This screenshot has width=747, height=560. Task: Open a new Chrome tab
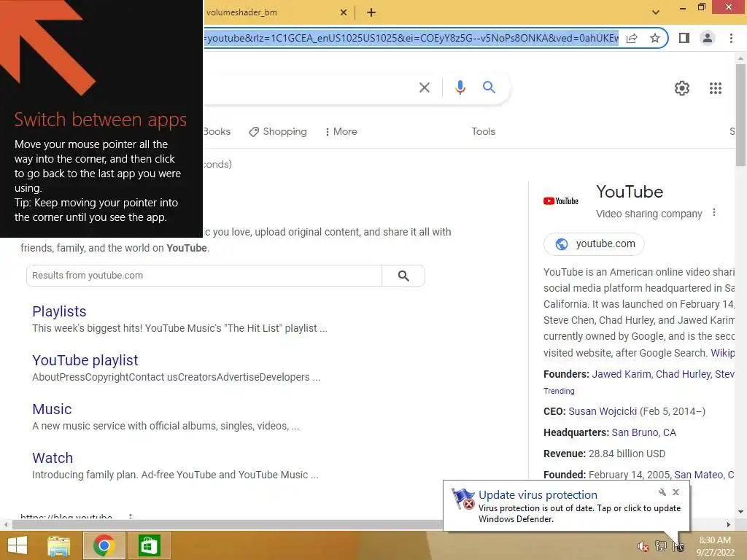click(x=371, y=13)
